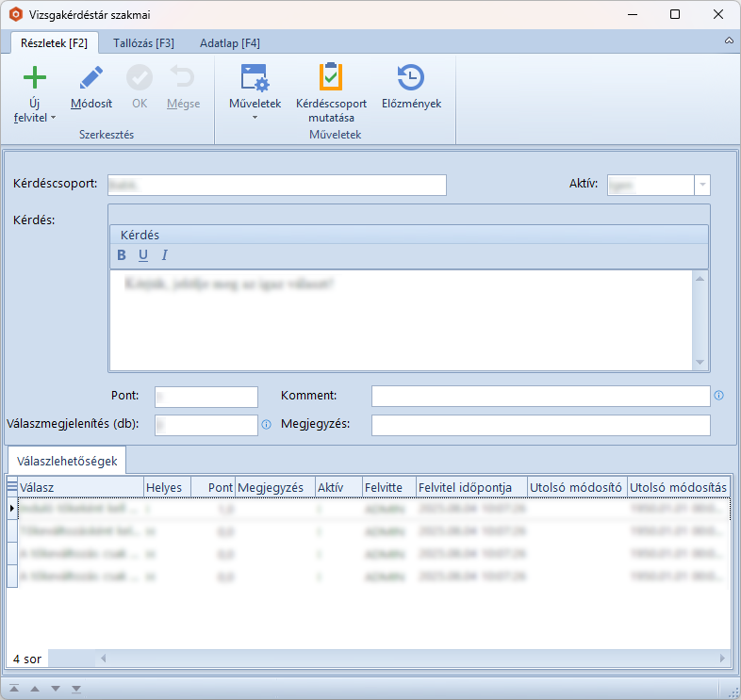
Task: Open Előzmények history icon
Action: tap(411, 78)
